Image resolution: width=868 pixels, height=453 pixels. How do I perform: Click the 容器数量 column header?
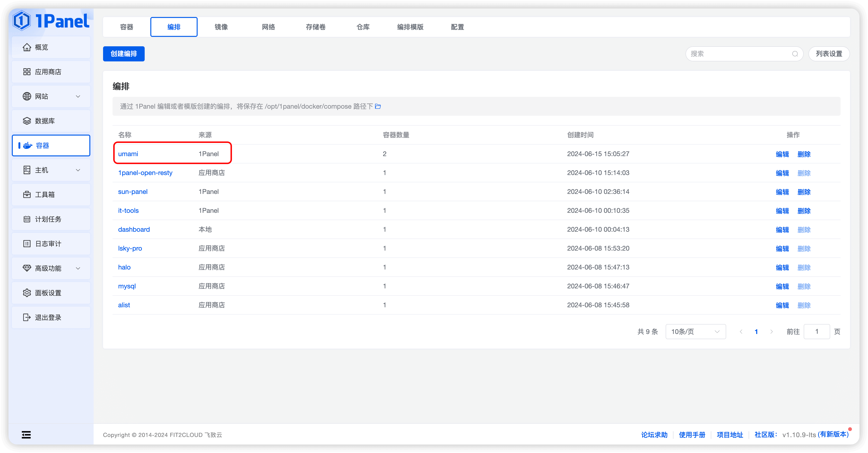pos(396,135)
